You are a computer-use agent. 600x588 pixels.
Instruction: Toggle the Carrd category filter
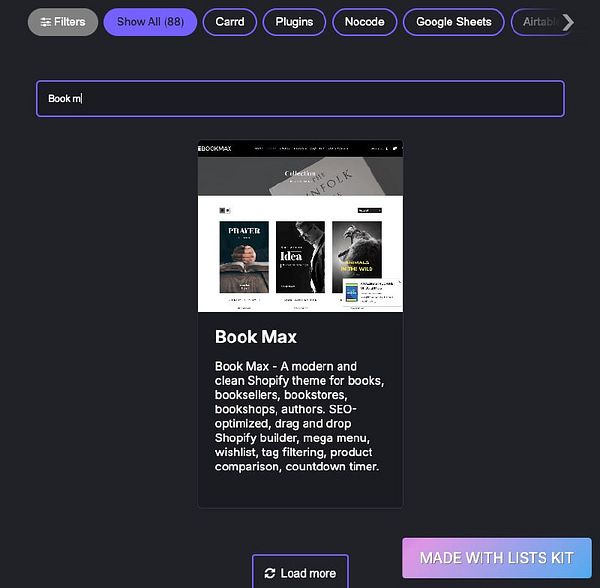(230, 22)
